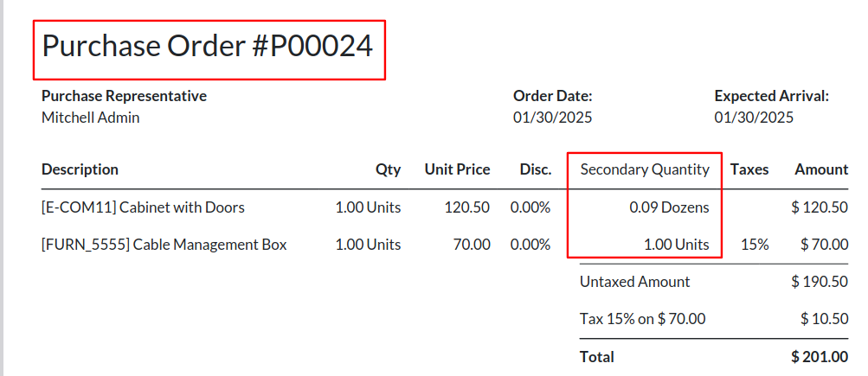This screenshot has width=868, height=376.
Task: Click the Amount column header
Action: click(821, 169)
